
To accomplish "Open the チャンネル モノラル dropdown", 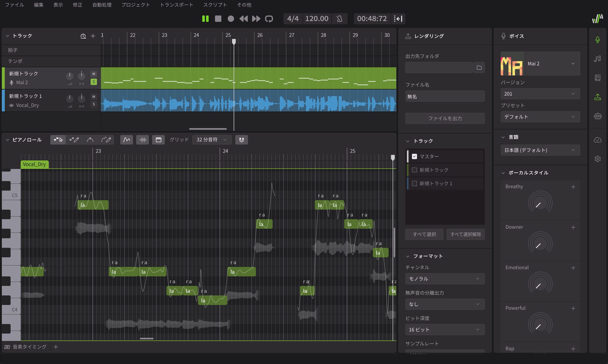I will coord(445,279).
